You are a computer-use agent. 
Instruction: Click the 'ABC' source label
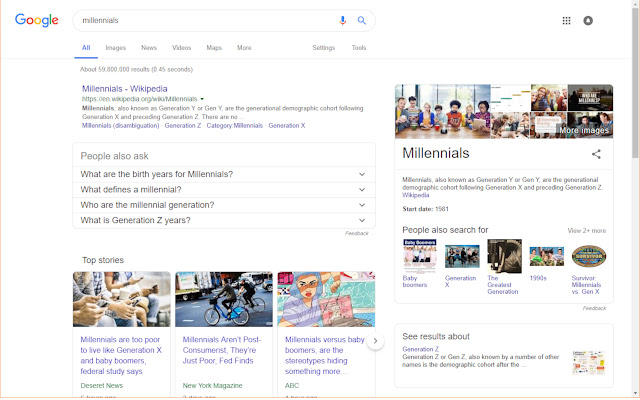(292, 385)
